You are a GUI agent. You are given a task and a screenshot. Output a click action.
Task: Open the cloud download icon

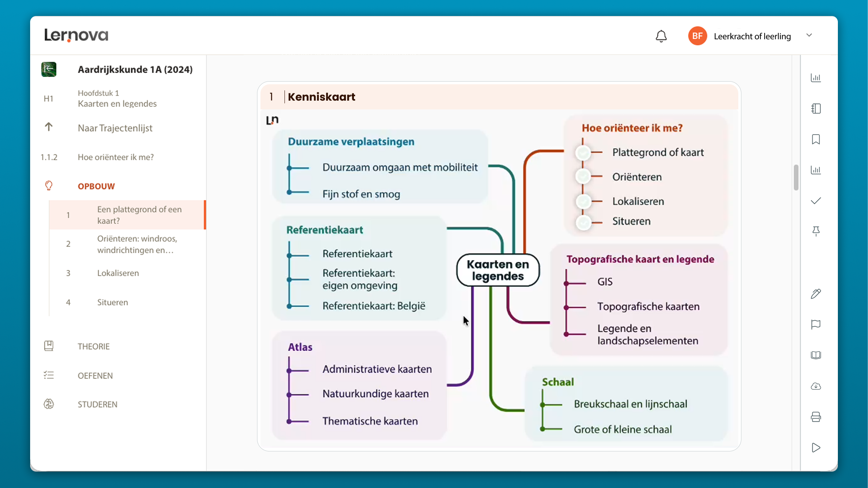pos(816,386)
